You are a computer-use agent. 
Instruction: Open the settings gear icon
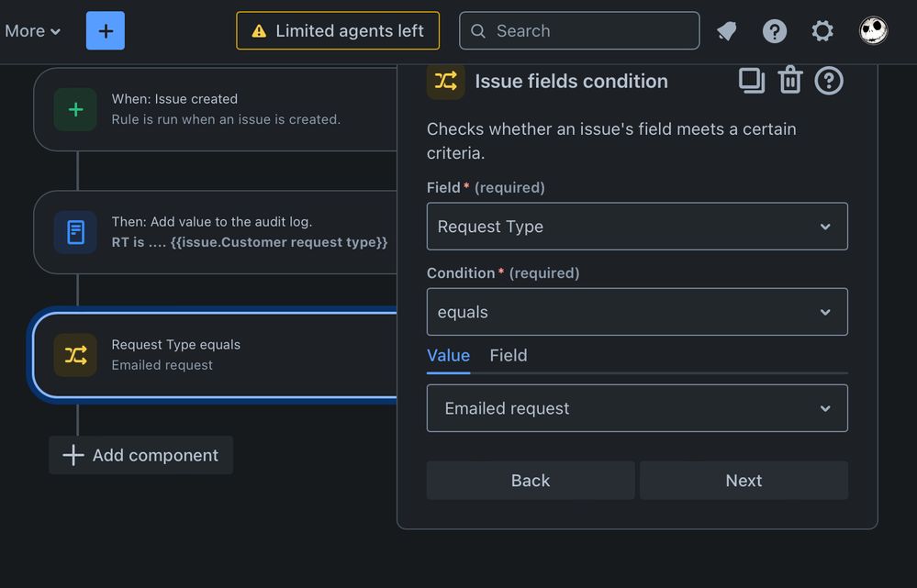tap(822, 30)
